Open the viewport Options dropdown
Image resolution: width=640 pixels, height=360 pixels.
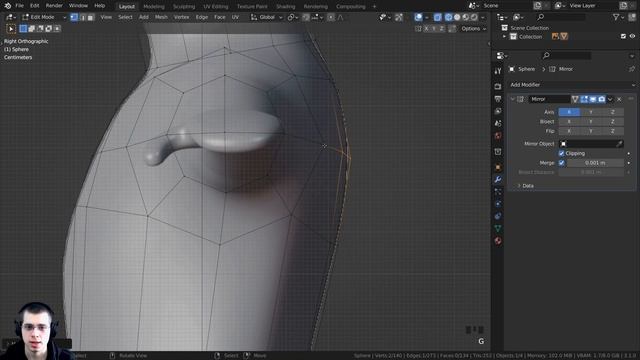point(473,29)
